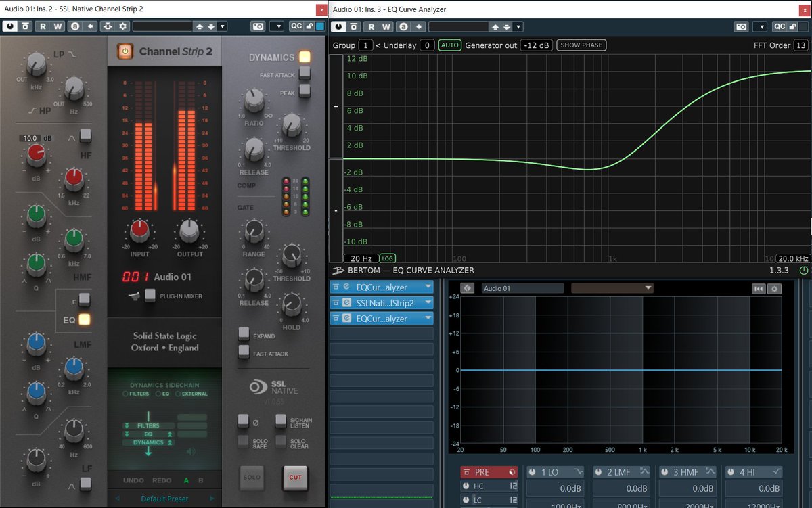
Task: Click the snapshot camera icon in SSL window
Action: pyautogui.click(x=258, y=26)
